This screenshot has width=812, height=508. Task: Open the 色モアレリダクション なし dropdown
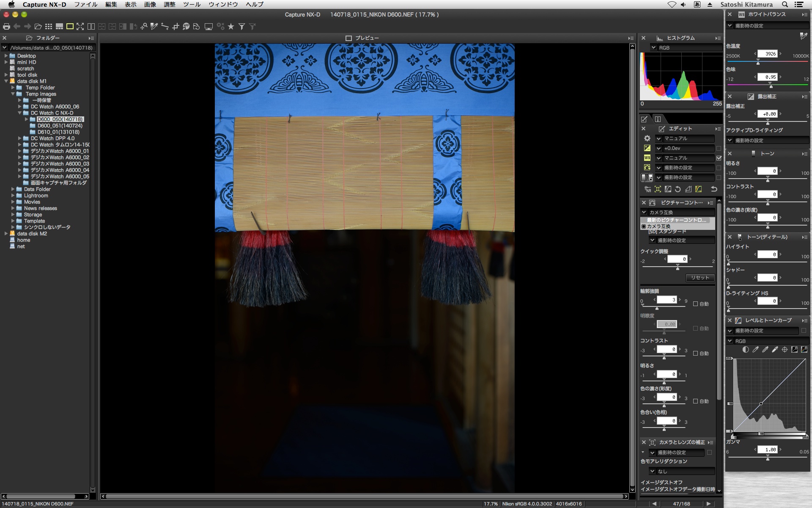[x=682, y=471]
